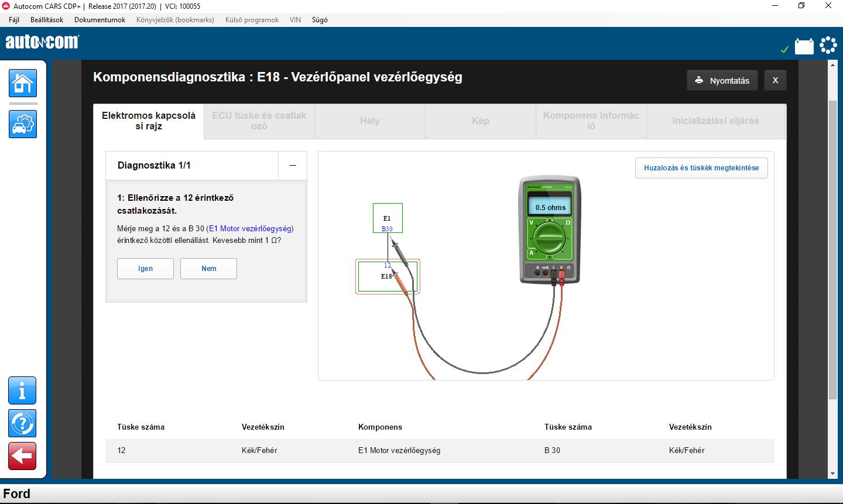Click Huzalozás és tüskék megtekintése button
This screenshot has height=504, width=843.
tap(701, 168)
